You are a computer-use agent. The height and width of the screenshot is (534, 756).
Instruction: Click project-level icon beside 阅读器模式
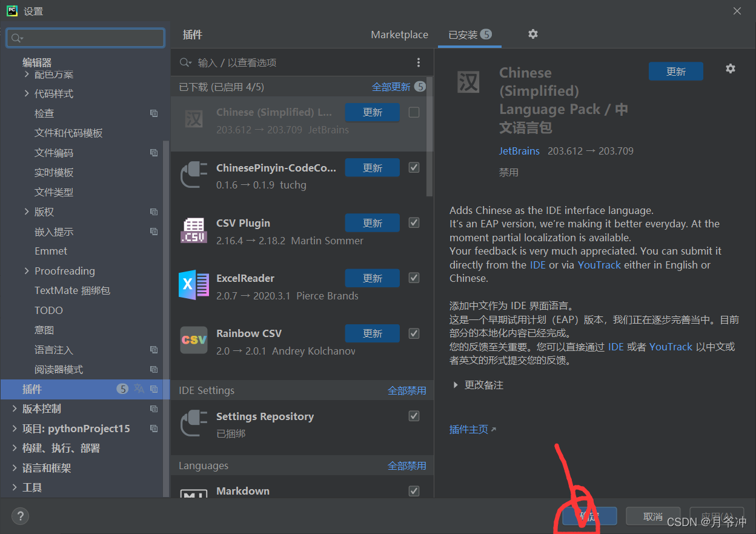tap(154, 369)
